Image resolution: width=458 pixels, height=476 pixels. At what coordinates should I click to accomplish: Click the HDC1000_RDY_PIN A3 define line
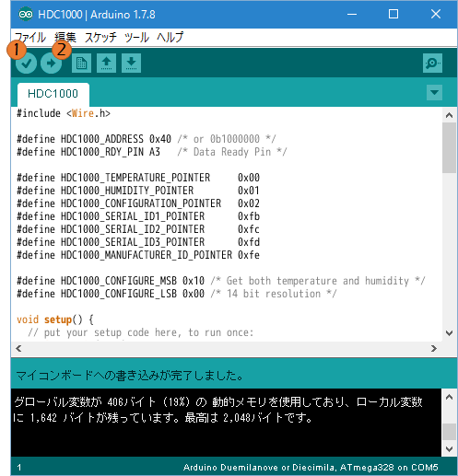pos(152,152)
